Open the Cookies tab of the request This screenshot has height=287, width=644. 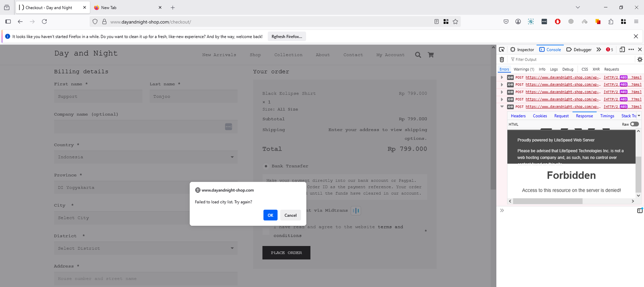pyautogui.click(x=540, y=116)
